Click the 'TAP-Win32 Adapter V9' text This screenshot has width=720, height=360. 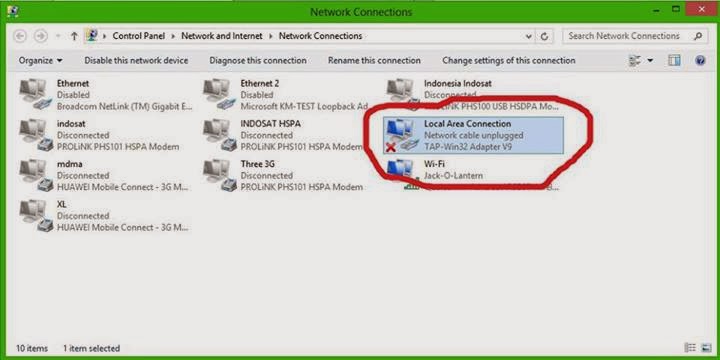pyautogui.click(x=468, y=147)
